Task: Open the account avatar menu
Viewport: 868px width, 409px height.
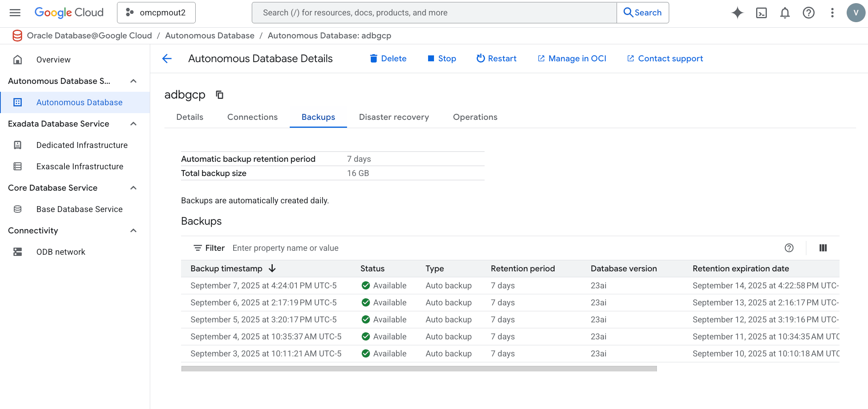Action: [856, 12]
